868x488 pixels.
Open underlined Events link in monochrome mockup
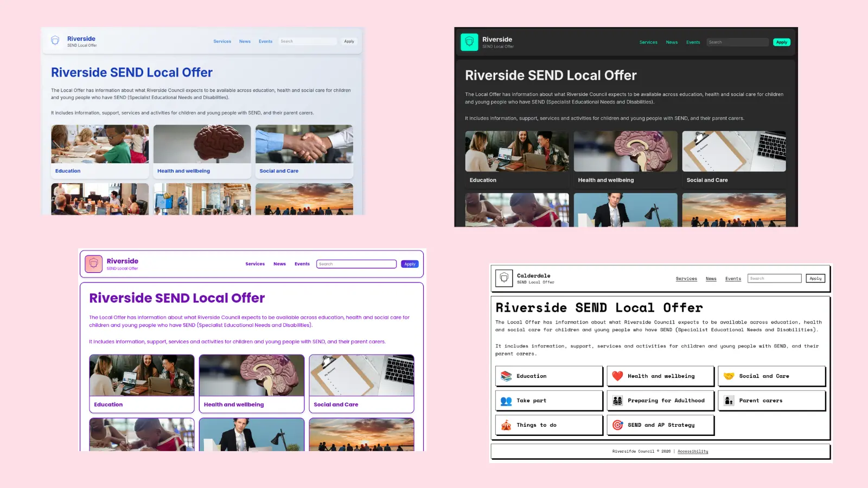point(733,279)
